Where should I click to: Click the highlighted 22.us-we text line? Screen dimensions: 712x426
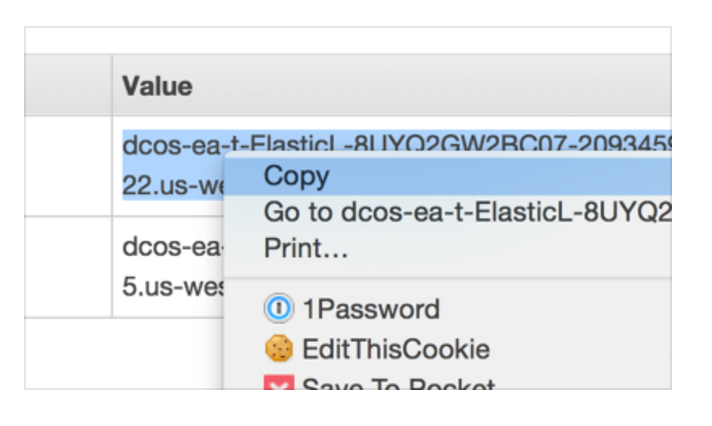tap(173, 185)
